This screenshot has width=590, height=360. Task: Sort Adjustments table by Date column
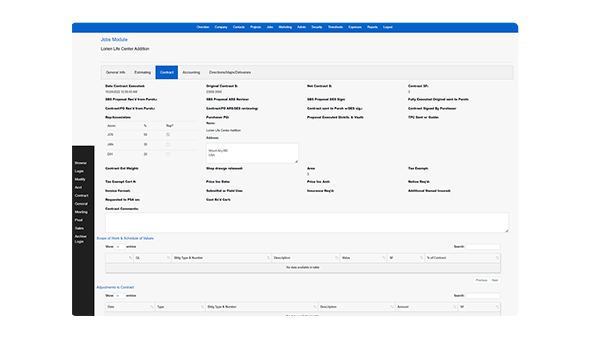[x=130, y=307]
